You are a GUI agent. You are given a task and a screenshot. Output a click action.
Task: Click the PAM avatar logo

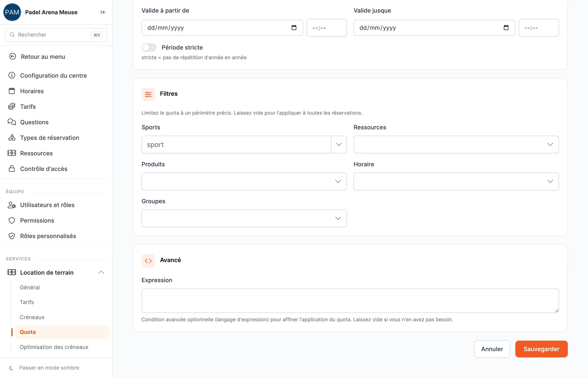[12, 12]
